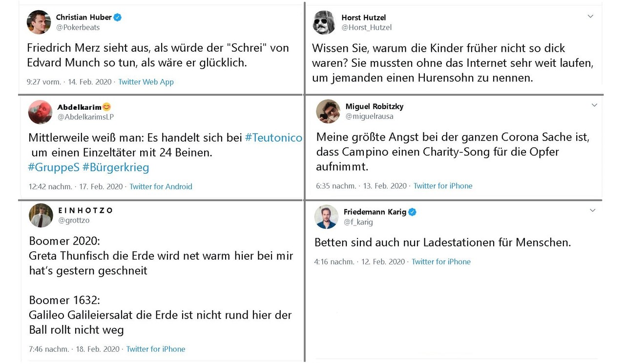Click Miguel Robitzky's avatar photo

tap(328, 111)
